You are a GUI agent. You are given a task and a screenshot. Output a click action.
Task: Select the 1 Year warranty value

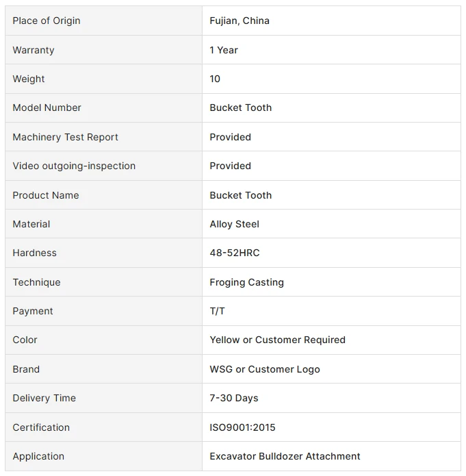coord(224,50)
